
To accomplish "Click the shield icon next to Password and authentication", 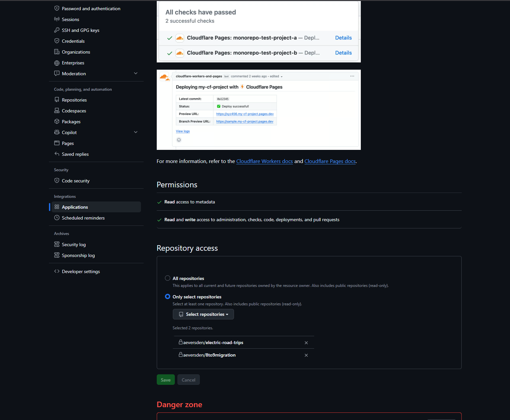I will pos(57,9).
